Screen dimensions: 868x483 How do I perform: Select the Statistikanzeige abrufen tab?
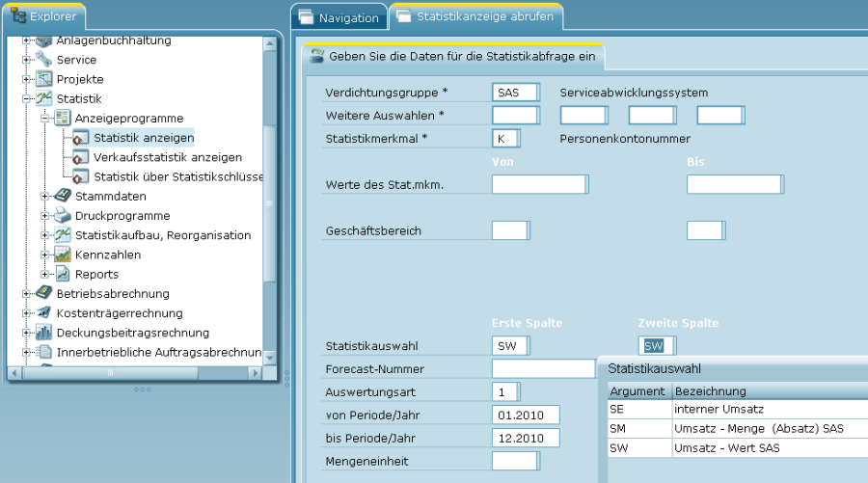[x=476, y=16]
